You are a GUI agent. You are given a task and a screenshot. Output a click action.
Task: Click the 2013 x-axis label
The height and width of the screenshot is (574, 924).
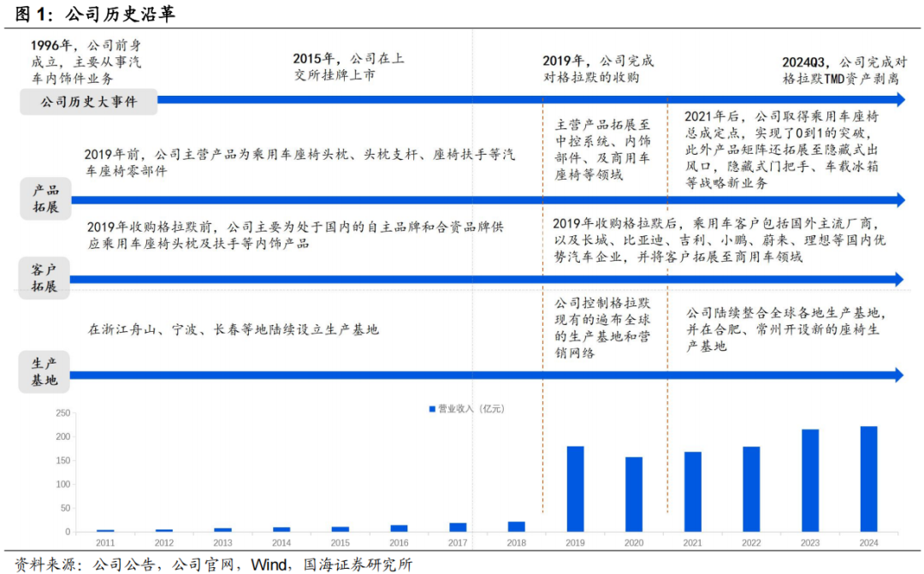pyautogui.click(x=222, y=542)
